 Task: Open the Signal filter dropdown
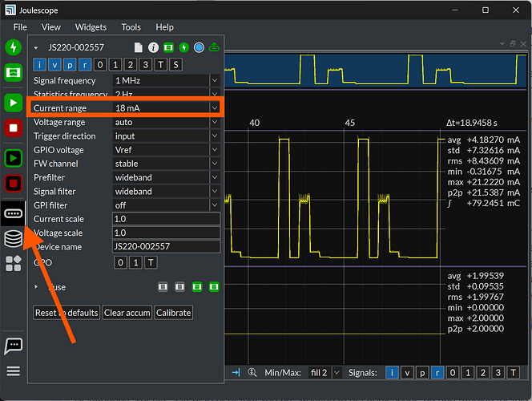[x=167, y=191]
